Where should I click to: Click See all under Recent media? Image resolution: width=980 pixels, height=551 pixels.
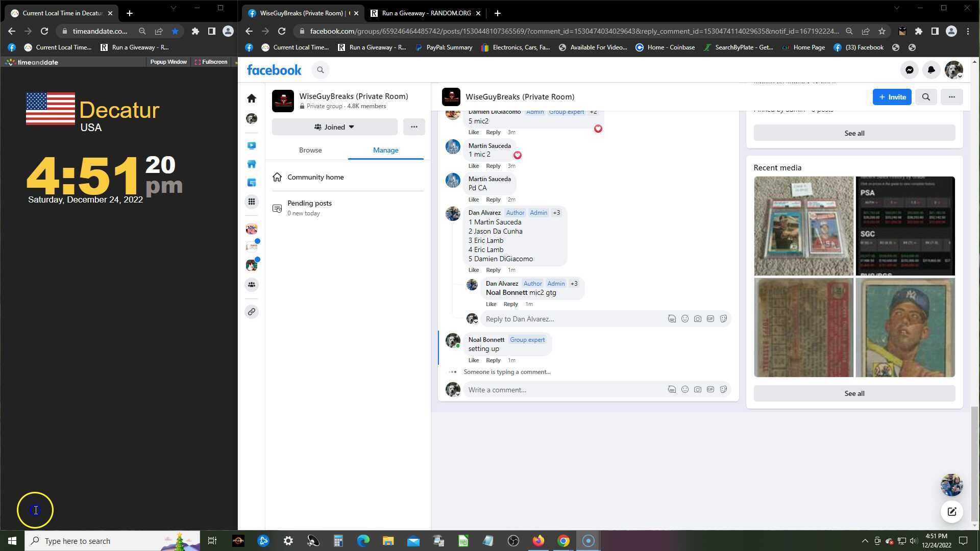(854, 393)
